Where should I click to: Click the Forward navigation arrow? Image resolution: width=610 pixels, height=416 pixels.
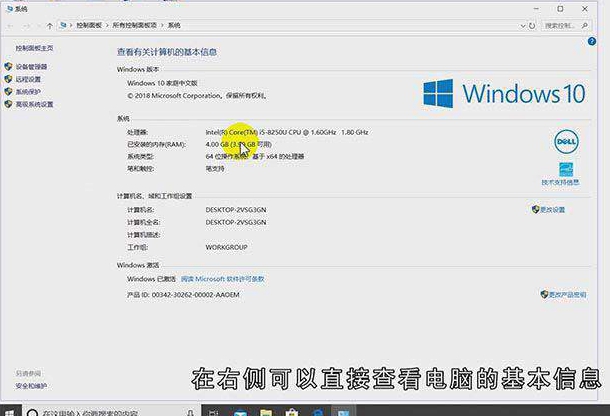click(x=26, y=26)
